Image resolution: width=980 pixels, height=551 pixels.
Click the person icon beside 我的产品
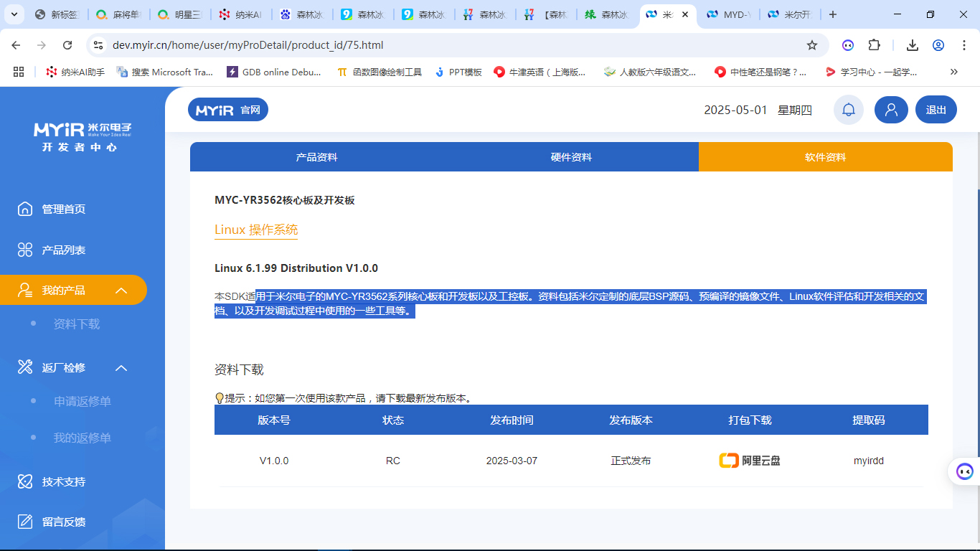point(25,291)
